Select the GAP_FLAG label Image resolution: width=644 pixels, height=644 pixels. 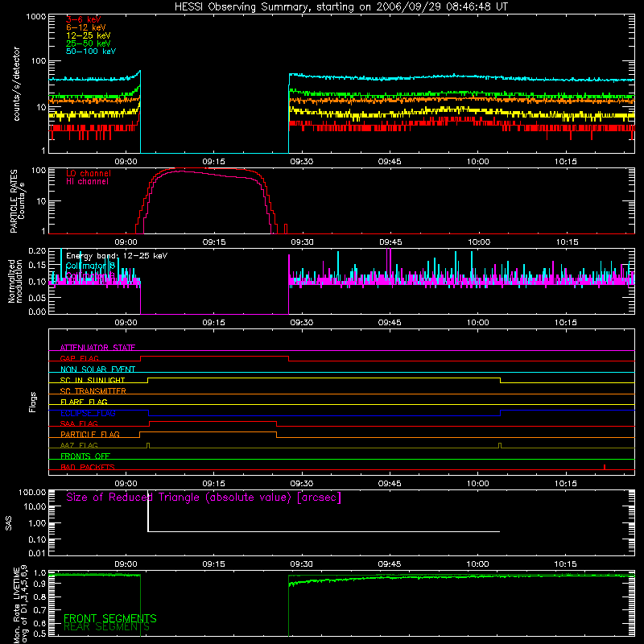pos(79,358)
